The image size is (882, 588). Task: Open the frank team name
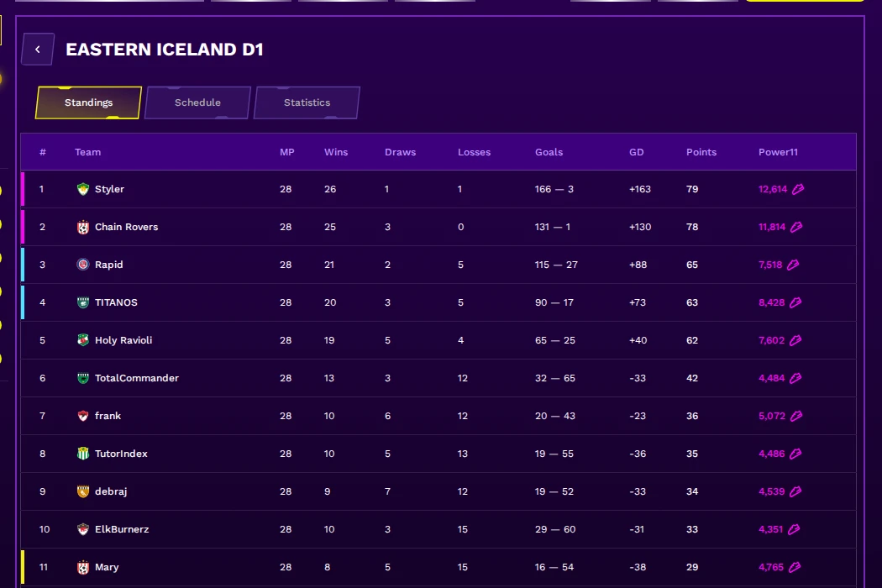(108, 416)
